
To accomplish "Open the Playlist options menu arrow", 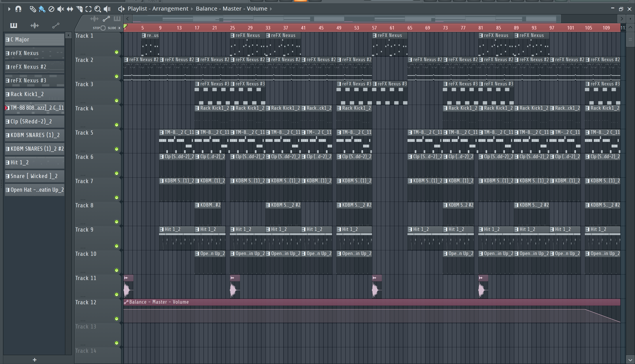I will tap(9, 9).
